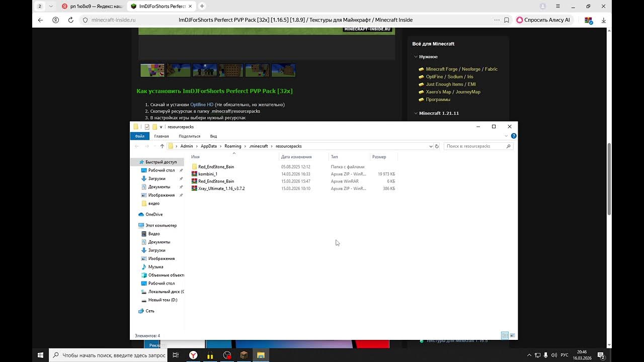Open the Just Enough Items / EMI link
The image size is (644, 362).
[451, 84]
